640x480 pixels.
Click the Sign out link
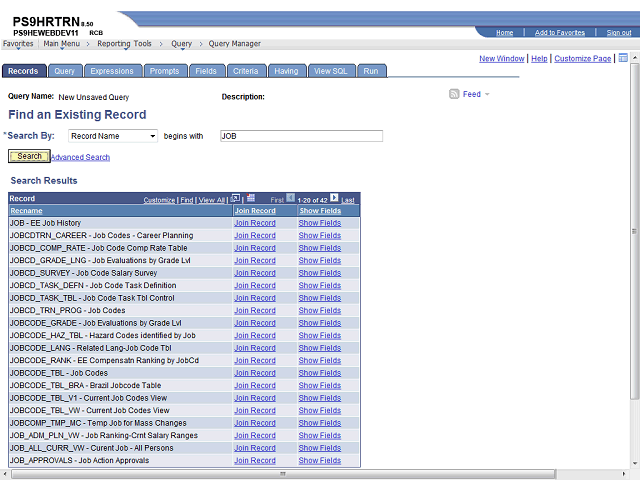coord(619,33)
